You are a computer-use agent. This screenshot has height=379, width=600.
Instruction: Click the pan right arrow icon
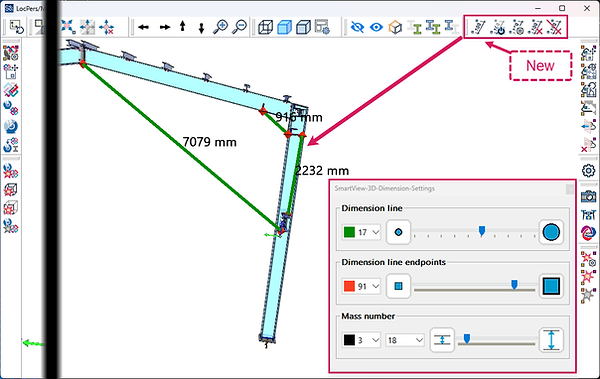pyautogui.click(x=165, y=27)
